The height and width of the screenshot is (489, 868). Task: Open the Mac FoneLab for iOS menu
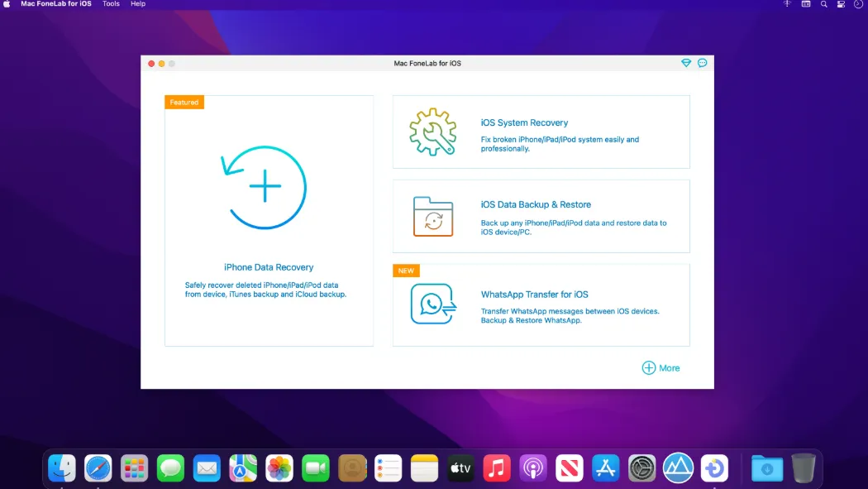(56, 4)
